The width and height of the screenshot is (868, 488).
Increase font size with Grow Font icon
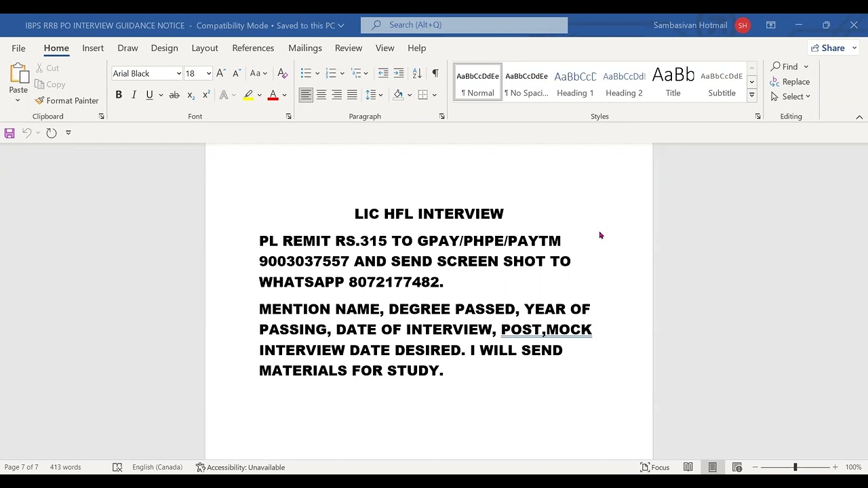tap(221, 73)
